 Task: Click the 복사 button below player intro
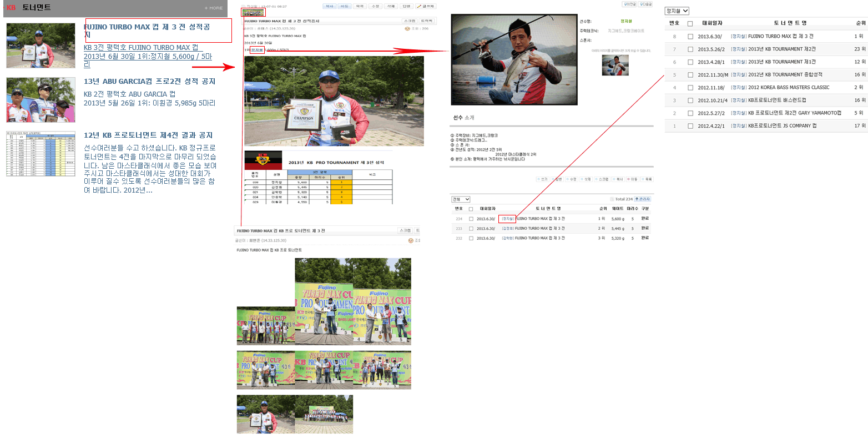coord(618,179)
